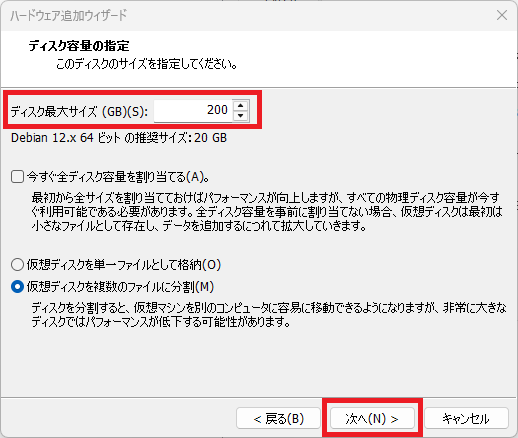The height and width of the screenshot is (438, 518).
Task: Select 仮想ディスクを複数のファイルに分割 radio option
Action: [17, 287]
